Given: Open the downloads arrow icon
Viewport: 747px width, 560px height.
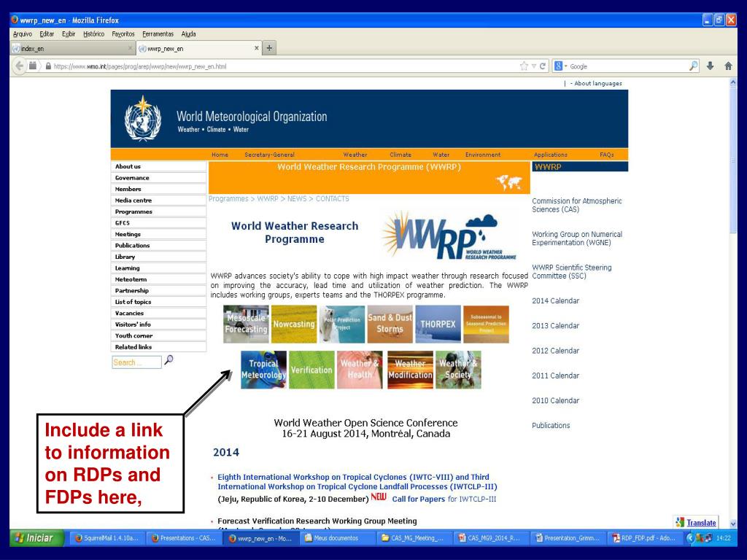Looking at the screenshot, I should 710,66.
